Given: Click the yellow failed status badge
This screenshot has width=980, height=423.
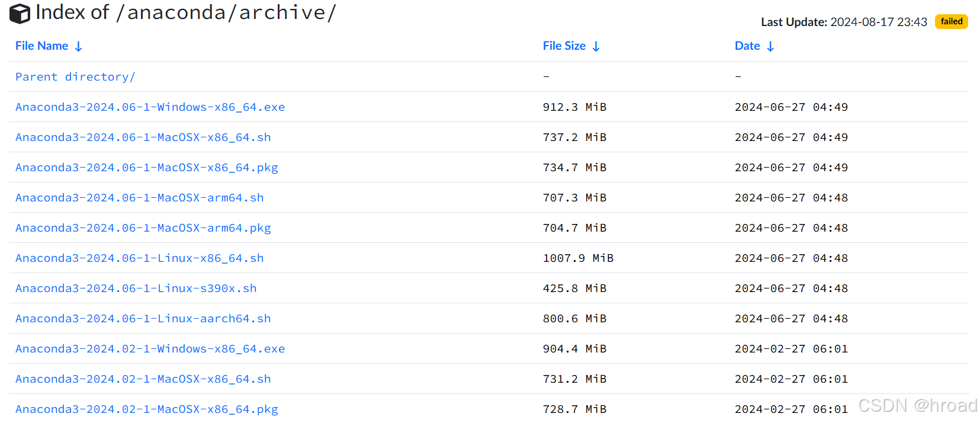Looking at the screenshot, I should (x=951, y=21).
